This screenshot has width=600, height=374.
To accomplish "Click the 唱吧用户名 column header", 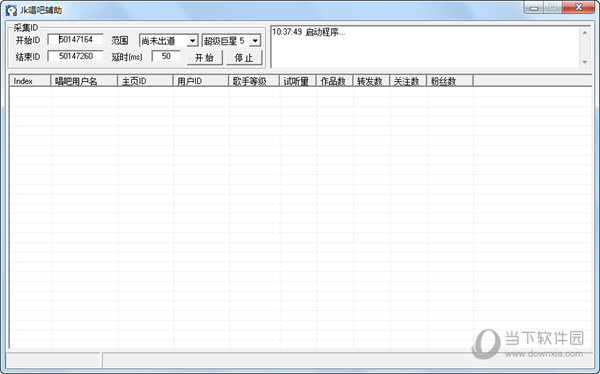I will click(x=84, y=81).
